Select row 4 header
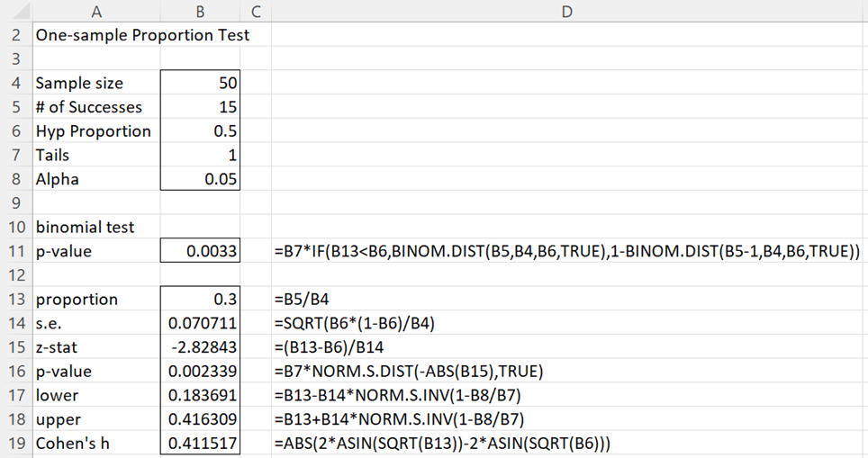The image size is (868, 458). click(x=16, y=83)
